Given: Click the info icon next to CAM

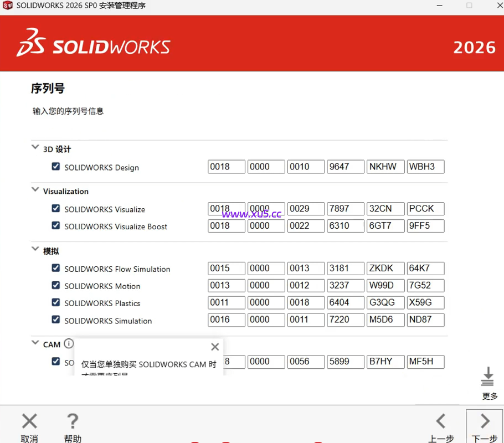Looking at the screenshot, I should pos(69,343).
